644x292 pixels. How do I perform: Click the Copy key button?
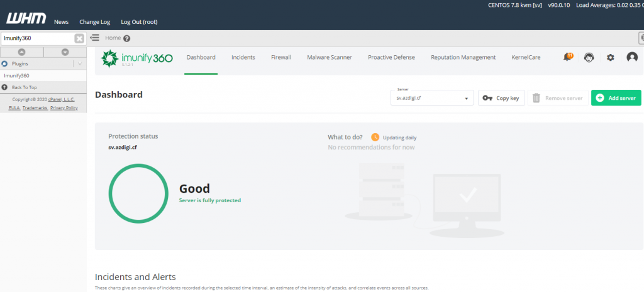tap(501, 98)
